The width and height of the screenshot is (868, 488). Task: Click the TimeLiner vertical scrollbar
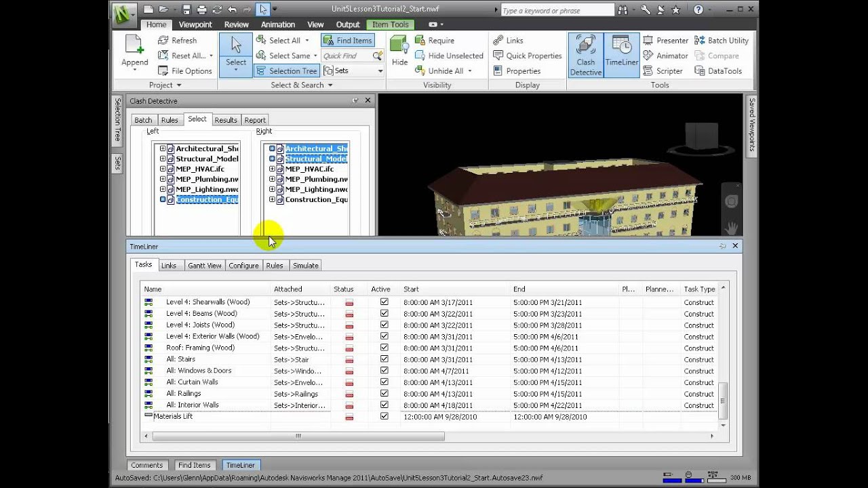point(723,400)
